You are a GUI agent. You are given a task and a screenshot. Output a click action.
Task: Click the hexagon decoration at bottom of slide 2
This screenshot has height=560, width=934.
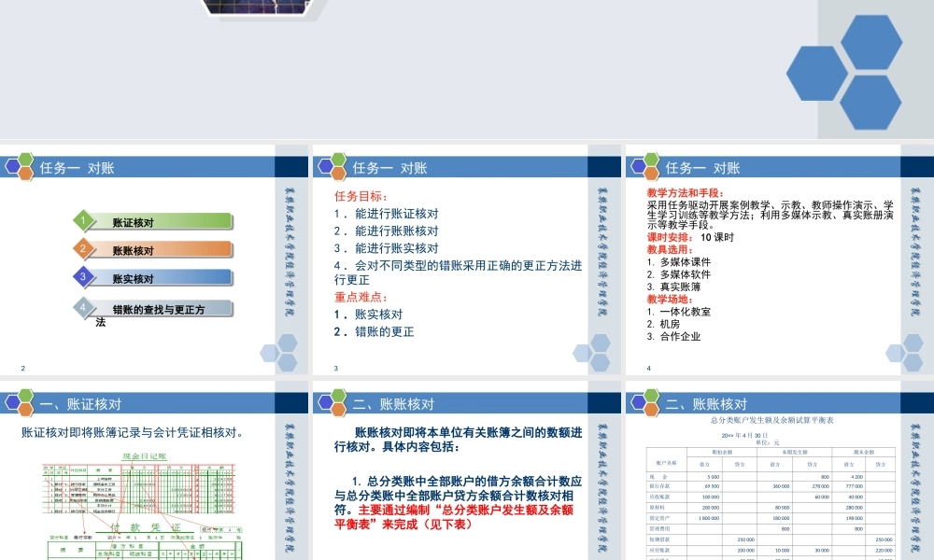point(280,355)
